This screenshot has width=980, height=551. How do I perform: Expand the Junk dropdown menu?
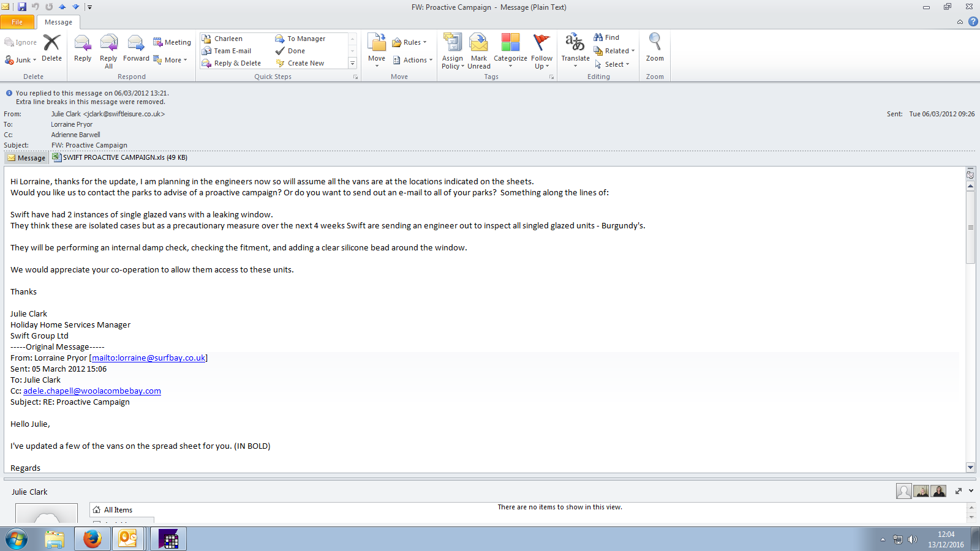pos(21,60)
